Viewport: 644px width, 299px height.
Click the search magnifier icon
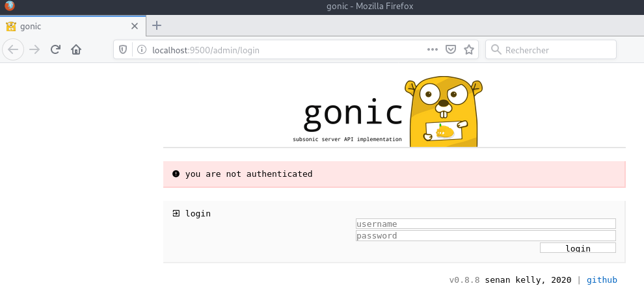tap(496, 49)
